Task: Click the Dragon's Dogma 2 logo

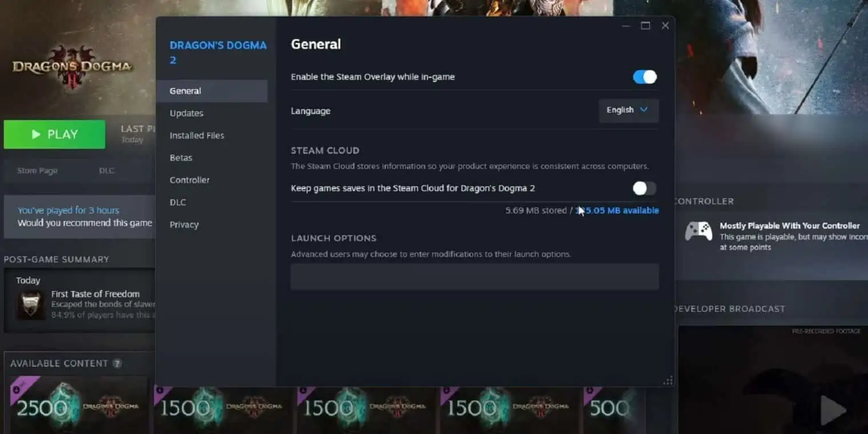Action: pos(72,66)
